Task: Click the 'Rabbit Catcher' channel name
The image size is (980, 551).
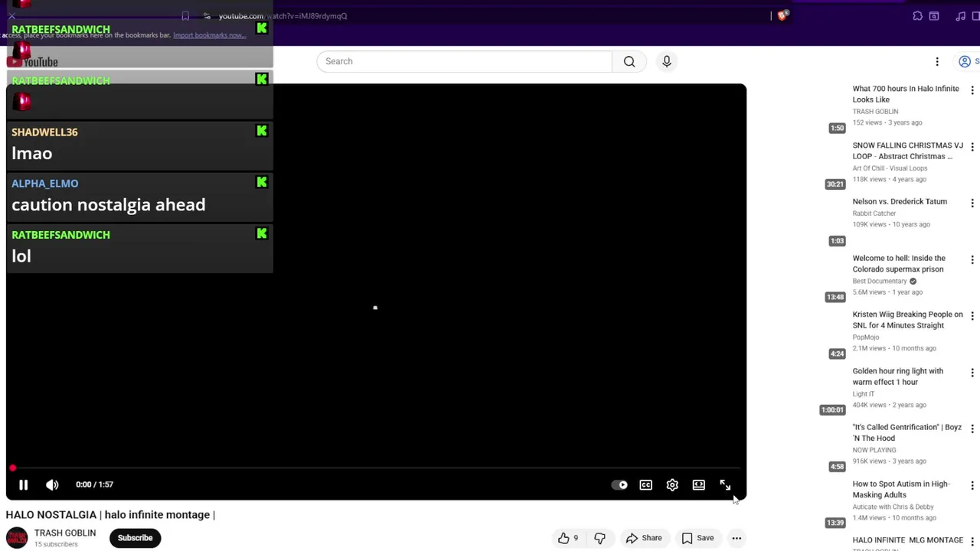Action: [x=874, y=214]
